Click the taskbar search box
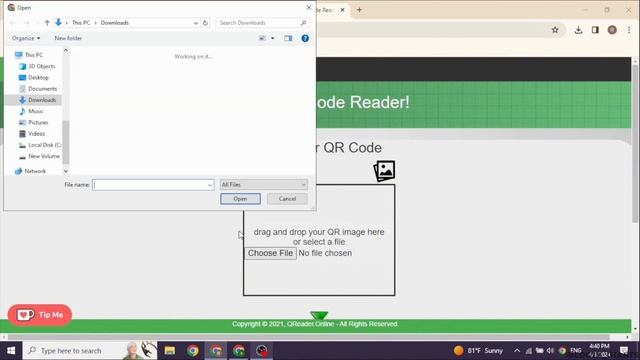640x360 pixels. click(90, 351)
